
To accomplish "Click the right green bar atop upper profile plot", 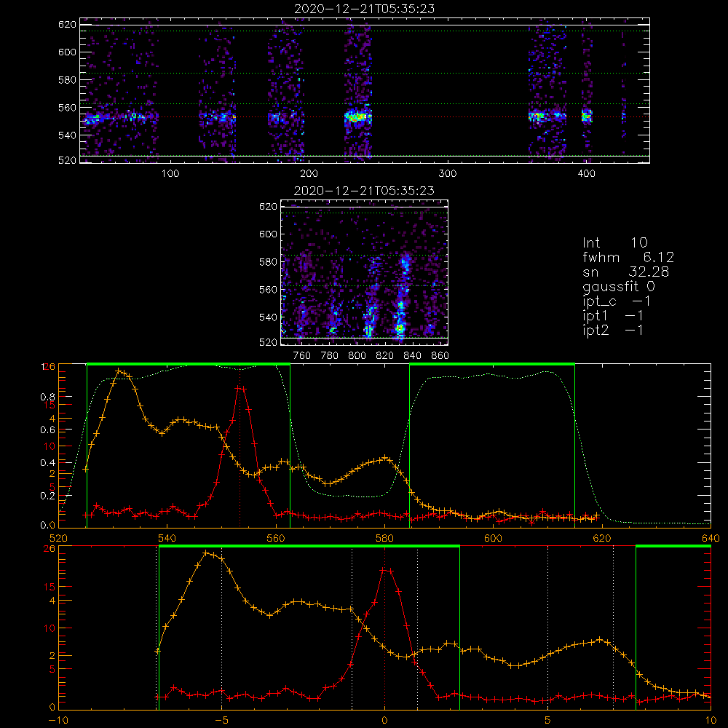I will click(x=492, y=364).
